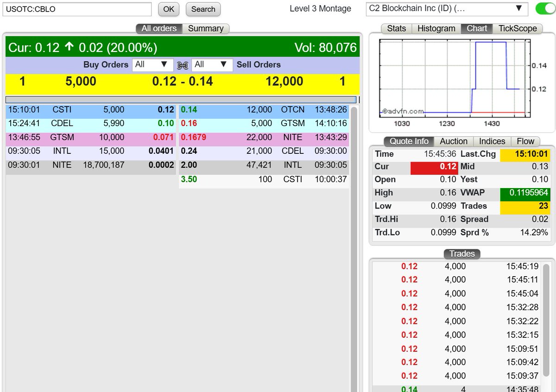This screenshot has width=556, height=392.
Task: Open the Auction tab
Action: 453,141
